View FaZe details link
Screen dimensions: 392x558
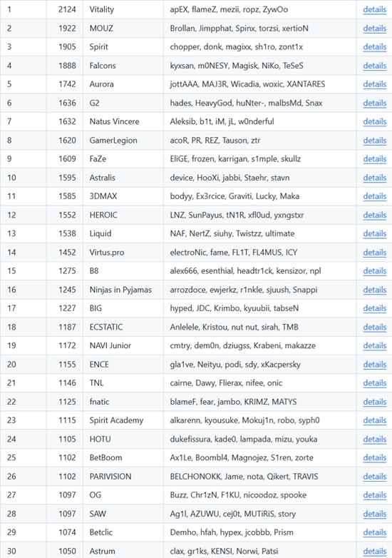tap(375, 159)
